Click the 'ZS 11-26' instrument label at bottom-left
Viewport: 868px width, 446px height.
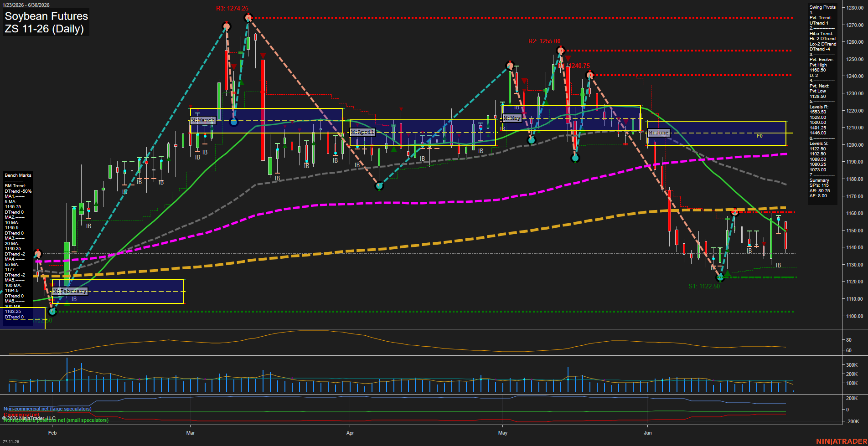point(11,441)
